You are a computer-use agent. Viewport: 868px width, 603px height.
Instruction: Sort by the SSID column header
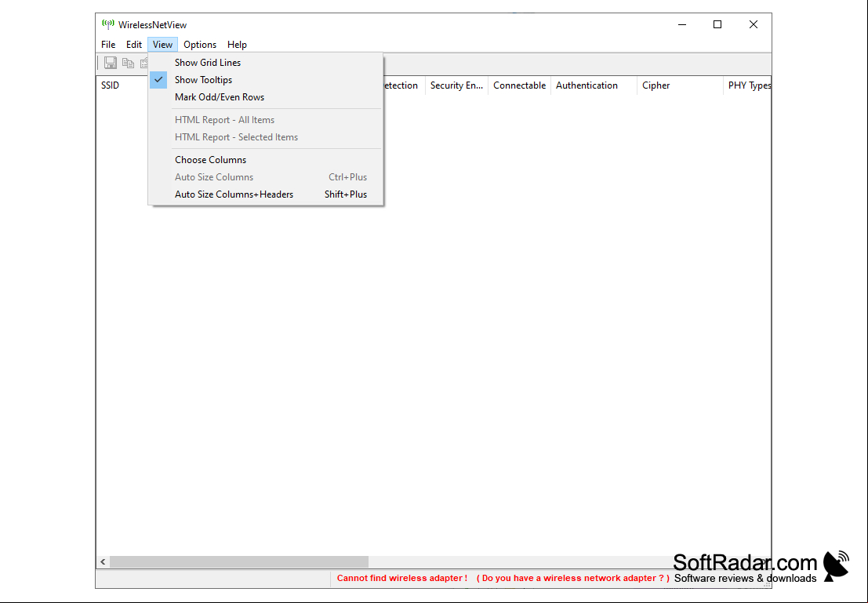tap(122, 85)
